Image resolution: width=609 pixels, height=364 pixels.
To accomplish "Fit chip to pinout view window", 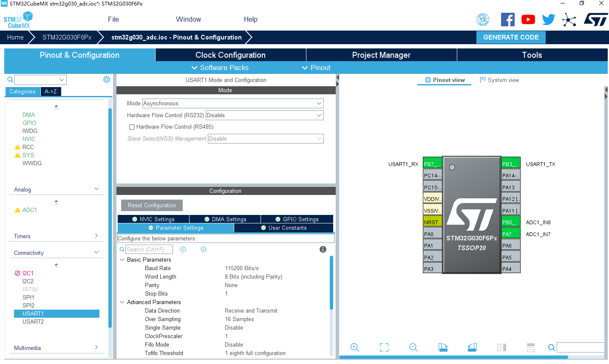I will coord(384,347).
